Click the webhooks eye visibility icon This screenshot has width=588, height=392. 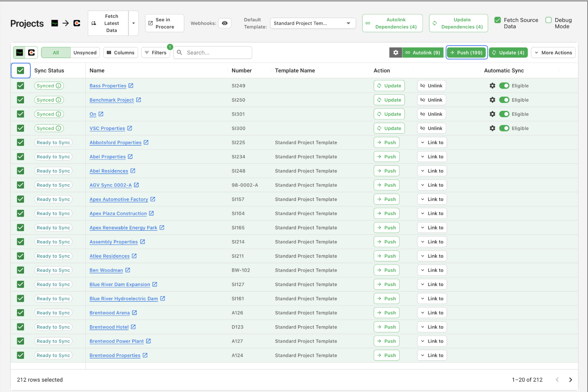225,23
